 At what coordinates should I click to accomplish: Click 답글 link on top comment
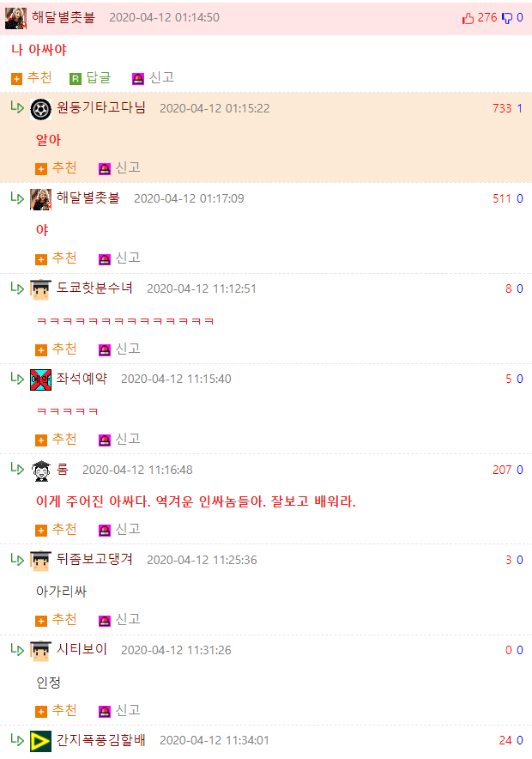click(x=99, y=77)
